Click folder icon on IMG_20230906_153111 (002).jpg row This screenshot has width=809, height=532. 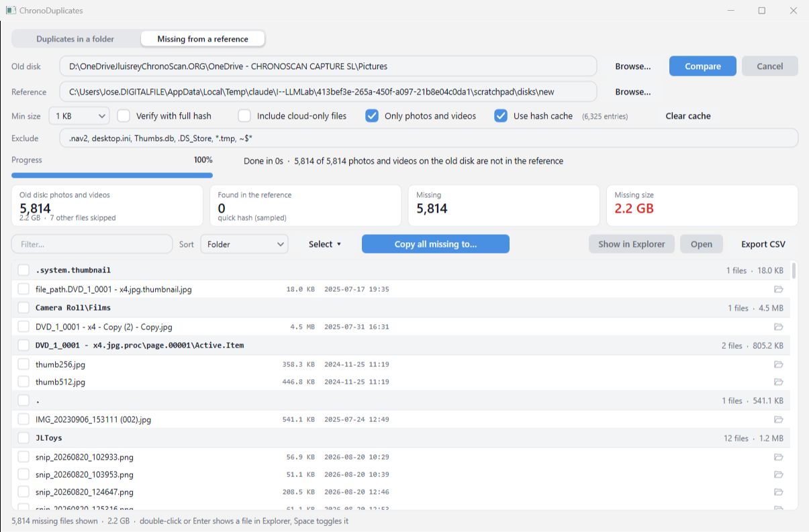click(778, 419)
